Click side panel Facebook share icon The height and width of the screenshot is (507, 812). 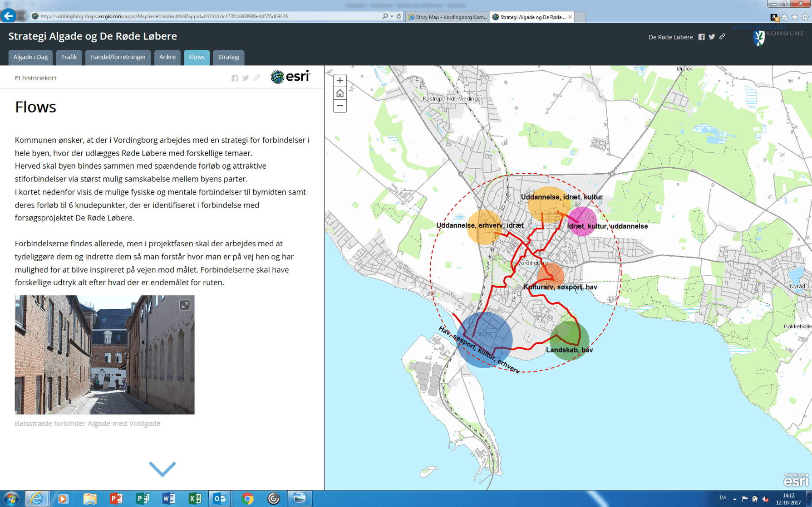[235, 78]
